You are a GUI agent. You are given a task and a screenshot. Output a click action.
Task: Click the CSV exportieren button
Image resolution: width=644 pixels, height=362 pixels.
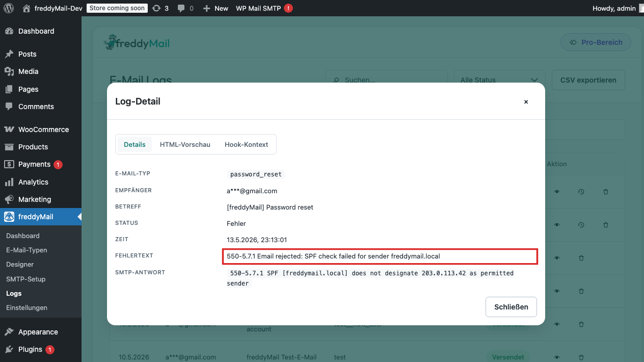pos(588,80)
